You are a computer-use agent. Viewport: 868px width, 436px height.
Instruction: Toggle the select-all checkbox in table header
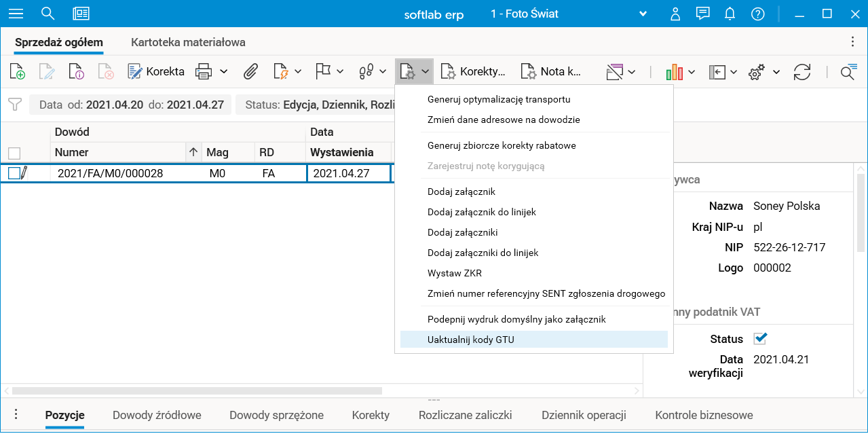pyautogui.click(x=14, y=153)
